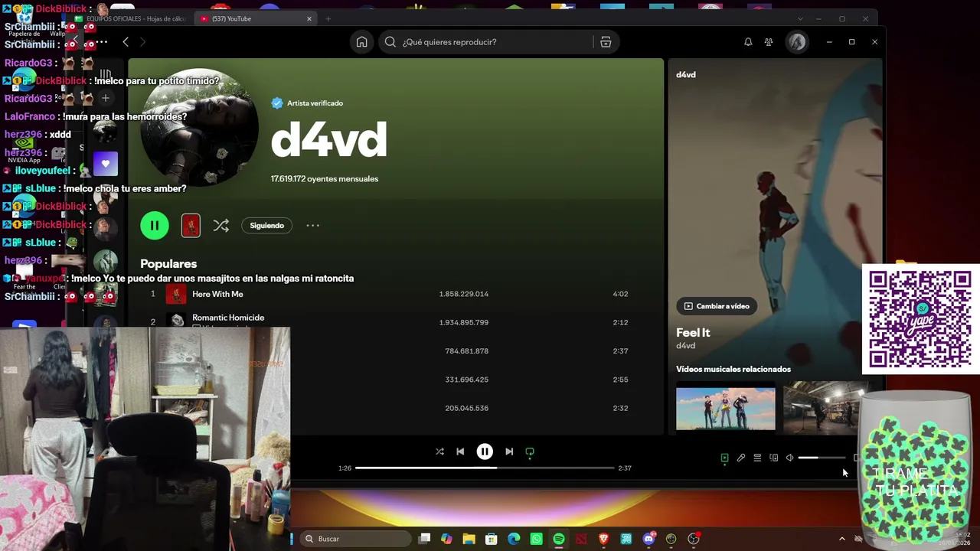Open File Explorer from the taskbar
Screen dimensions: 980x551
469,539
